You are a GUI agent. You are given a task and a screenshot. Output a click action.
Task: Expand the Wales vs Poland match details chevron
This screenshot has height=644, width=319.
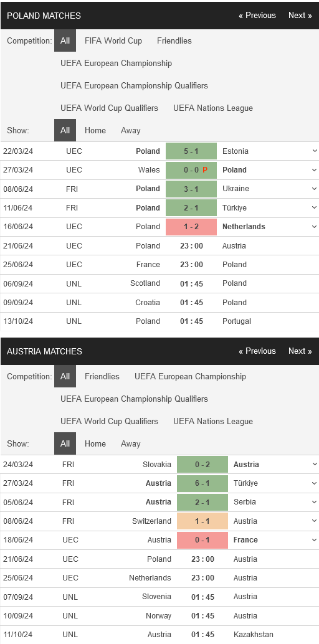click(x=315, y=169)
